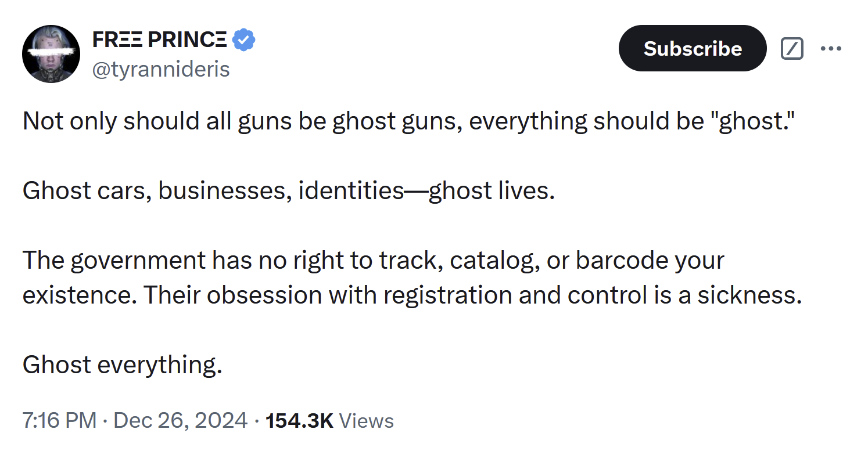This screenshot has width=868, height=451.
Task: Click the 154.3K view count number
Action: click(299, 420)
